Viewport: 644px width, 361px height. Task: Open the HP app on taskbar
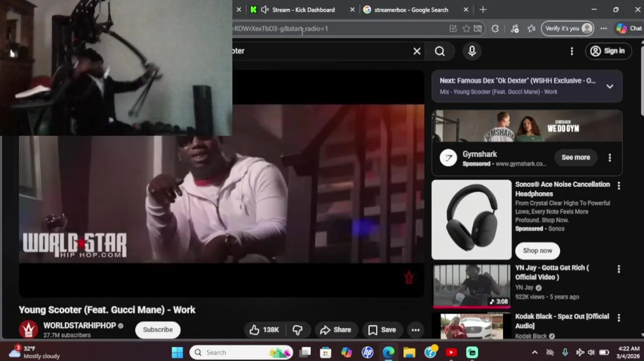[x=368, y=352]
